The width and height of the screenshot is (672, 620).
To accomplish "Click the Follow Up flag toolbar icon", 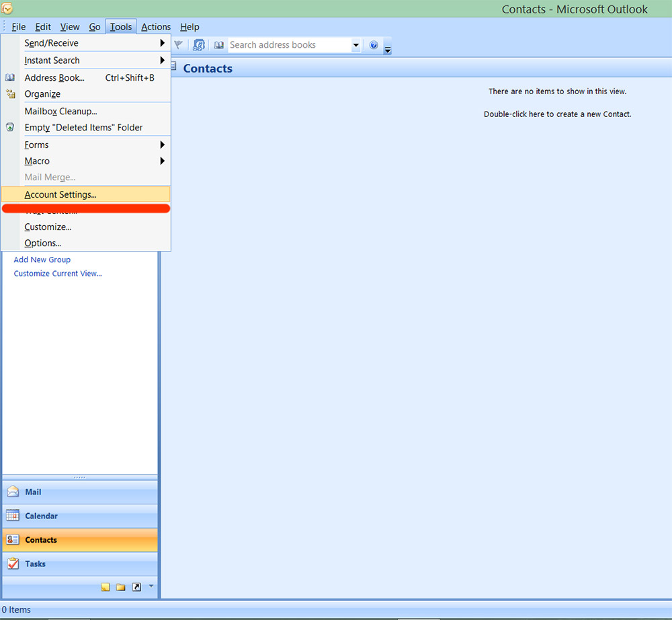I will click(178, 44).
